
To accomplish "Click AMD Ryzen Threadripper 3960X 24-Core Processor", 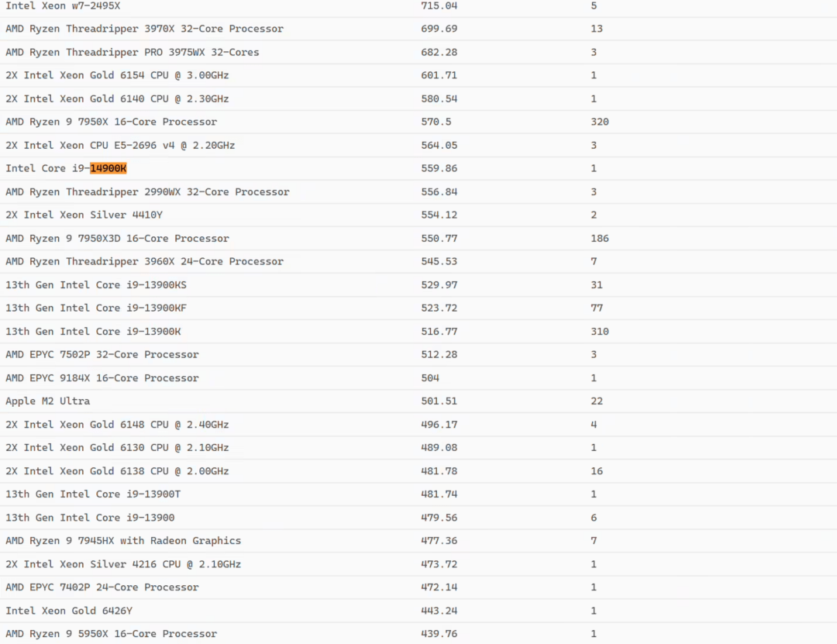I will pyautogui.click(x=144, y=261).
